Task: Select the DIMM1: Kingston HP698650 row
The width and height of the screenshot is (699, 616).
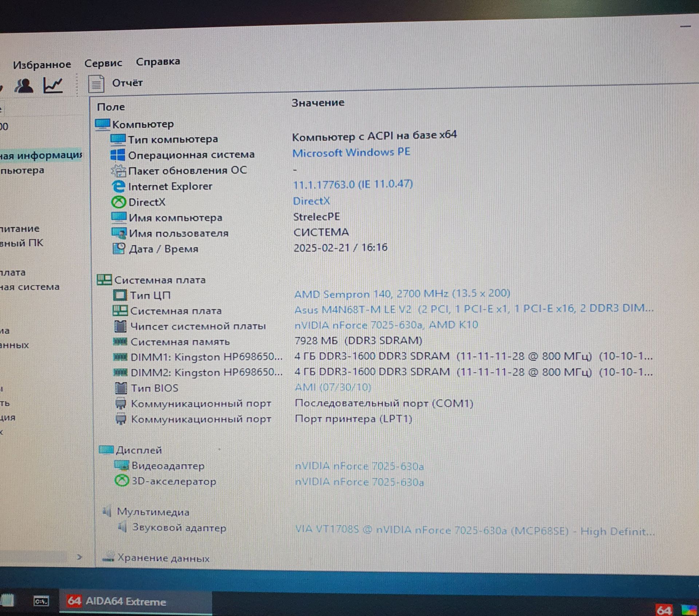Action: point(382,357)
